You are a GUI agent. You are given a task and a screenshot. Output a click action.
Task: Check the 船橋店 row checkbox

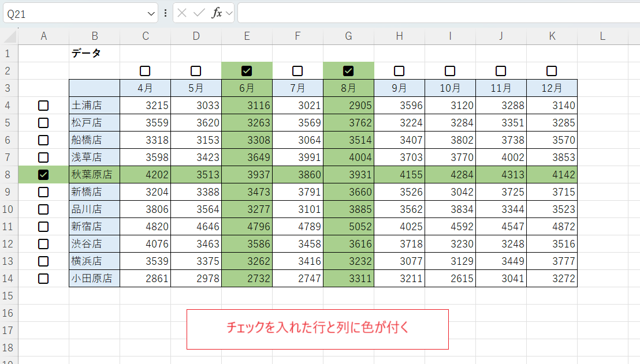(x=43, y=140)
